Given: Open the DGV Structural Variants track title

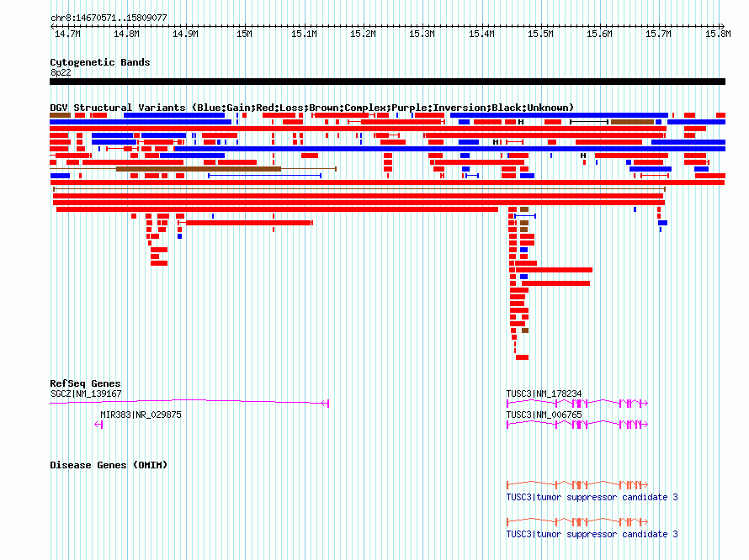Looking at the screenshot, I should pos(311,108).
